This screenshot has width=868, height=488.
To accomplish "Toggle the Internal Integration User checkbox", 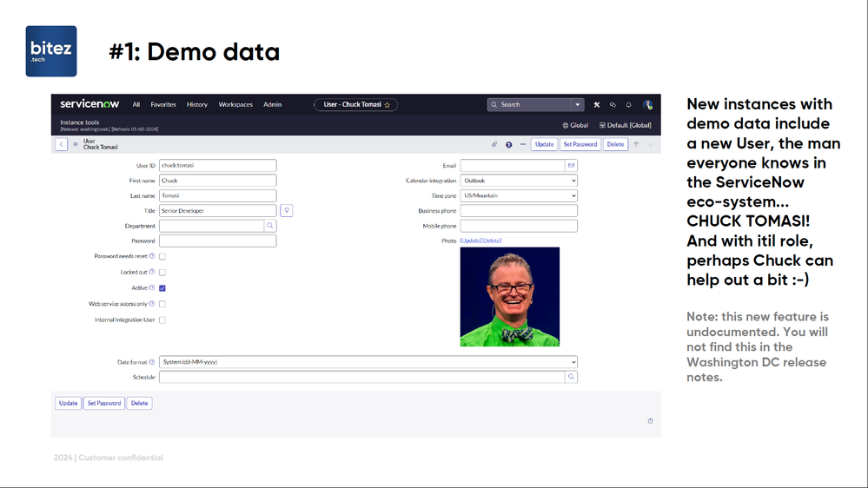I will pyautogui.click(x=162, y=320).
